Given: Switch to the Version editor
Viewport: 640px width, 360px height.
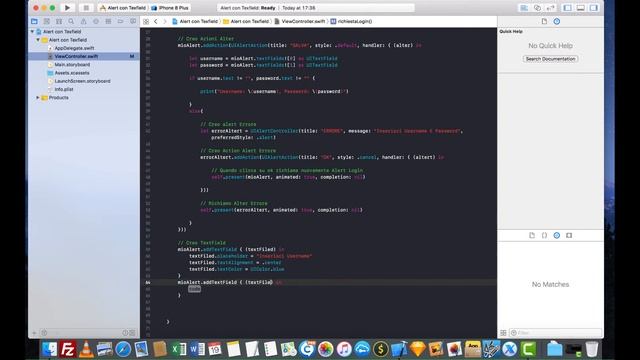Looking at the screenshot, I should pos(550,8).
